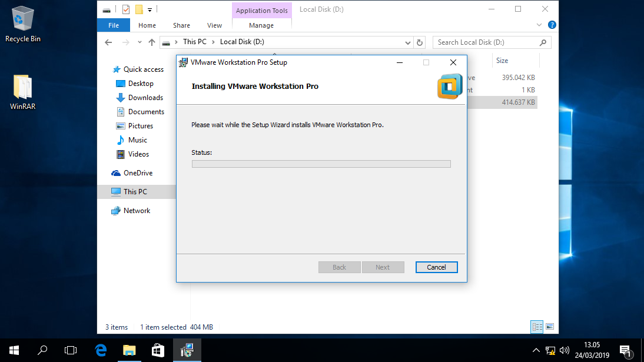The image size is (644, 362).
Task: Expand the ribbon with the chevron
Action: click(539, 25)
